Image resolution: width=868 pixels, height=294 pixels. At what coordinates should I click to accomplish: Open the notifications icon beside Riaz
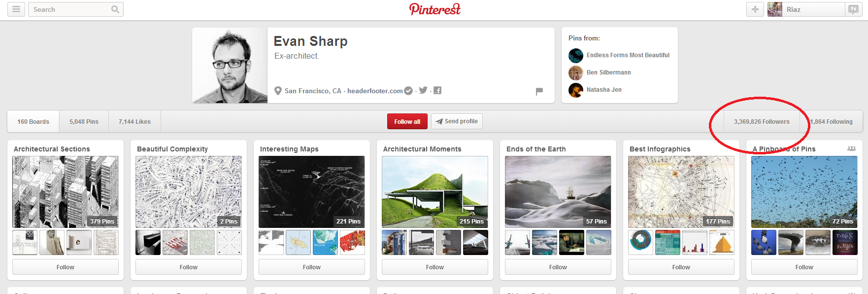pyautogui.click(x=853, y=9)
